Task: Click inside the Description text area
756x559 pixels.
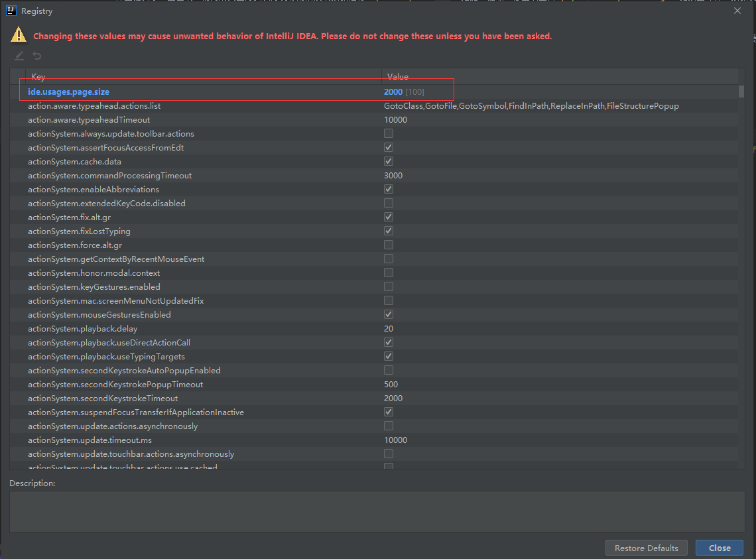Action: click(x=377, y=511)
